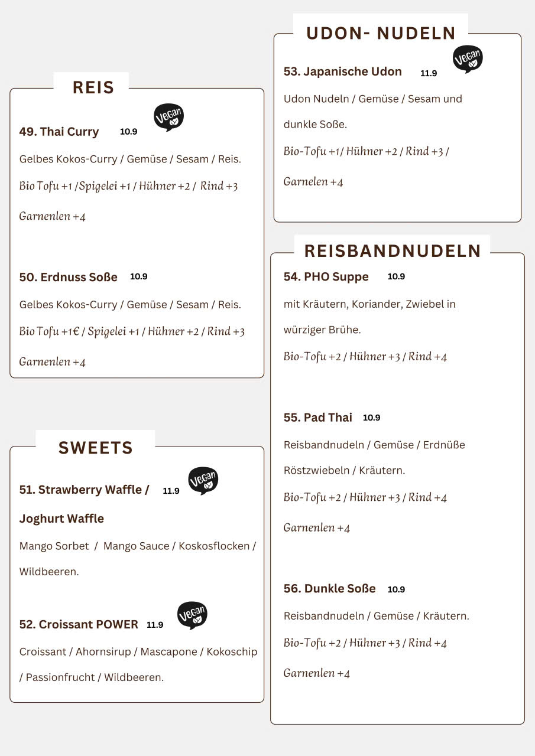Click the 55. Pad Thai title
This screenshot has height=756, width=535.
(x=318, y=418)
